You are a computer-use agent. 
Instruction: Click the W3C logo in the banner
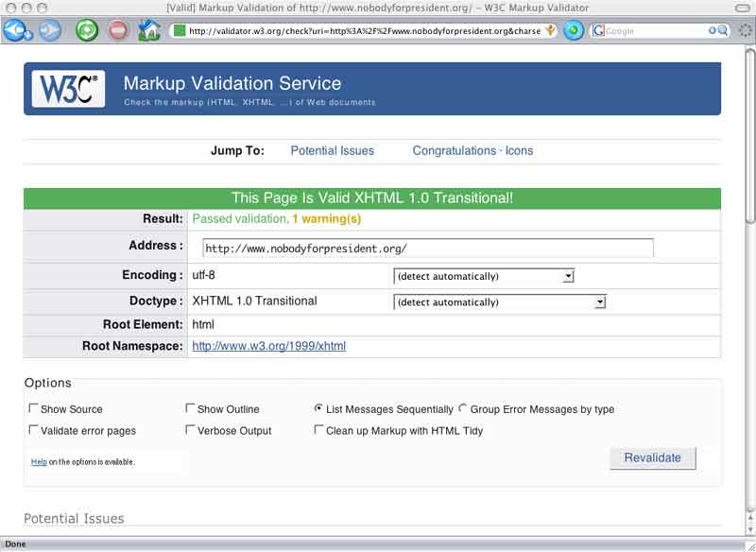pyautogui.click(x=68, y=89)
